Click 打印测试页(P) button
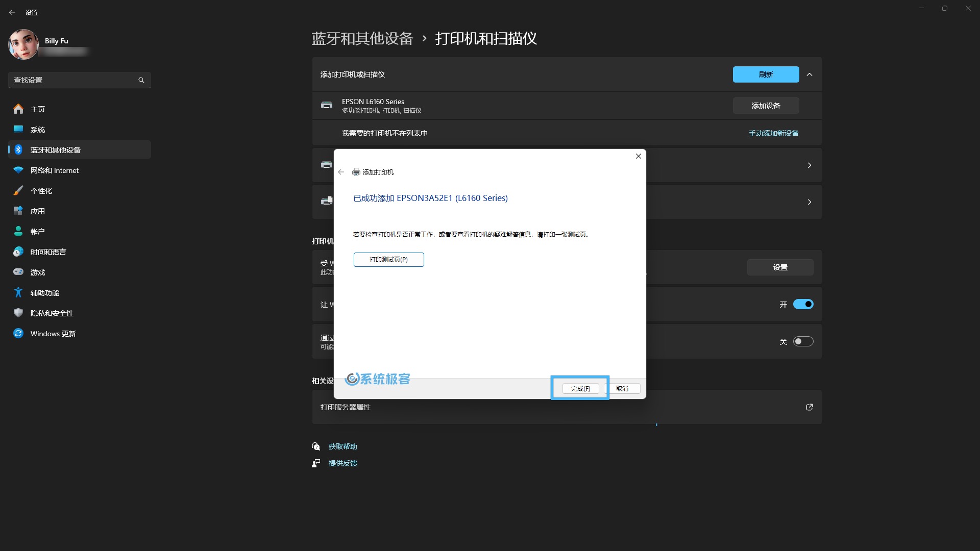This screenshot has width=980, height=551. coord(388,260)
